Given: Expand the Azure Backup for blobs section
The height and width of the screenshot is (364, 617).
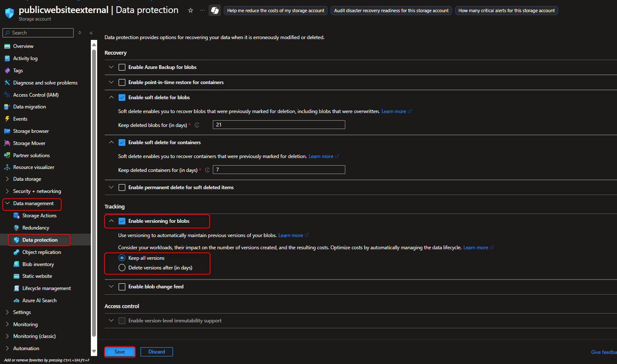Looking at the screenshot, I should pos(111,67).
